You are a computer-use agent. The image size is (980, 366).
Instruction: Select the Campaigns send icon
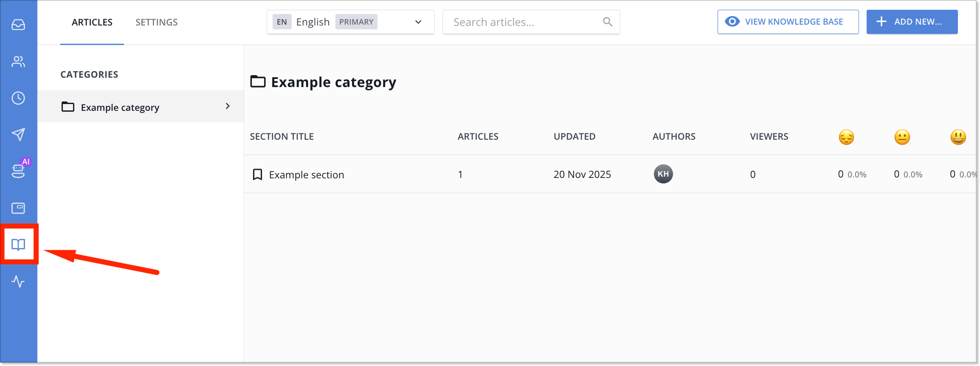[18, 135]
